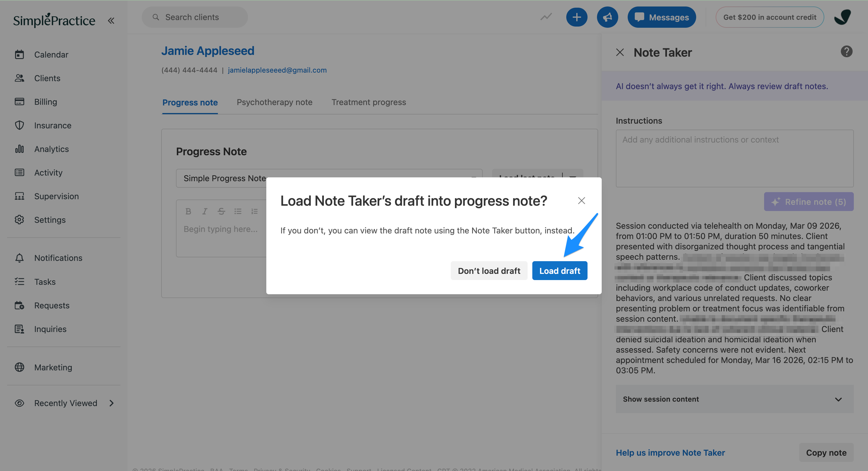This screenshot has width=868, height=471.
Task: Click the Load draft button
Action: tap(560, 271)
